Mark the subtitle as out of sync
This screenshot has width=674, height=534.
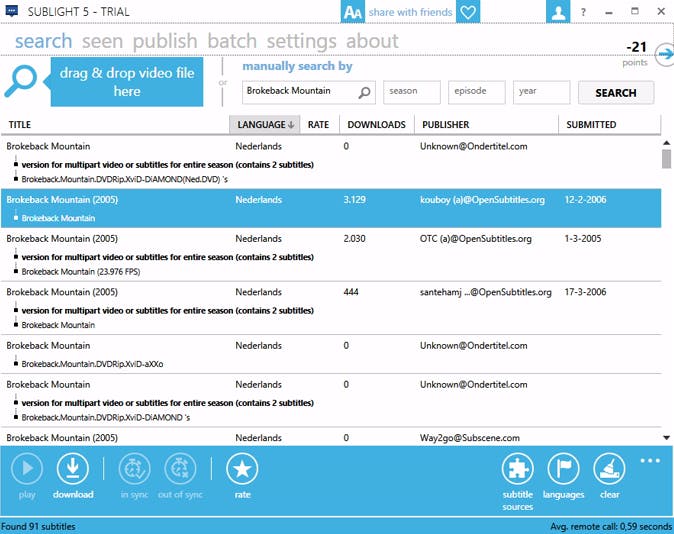click(180, 469)
